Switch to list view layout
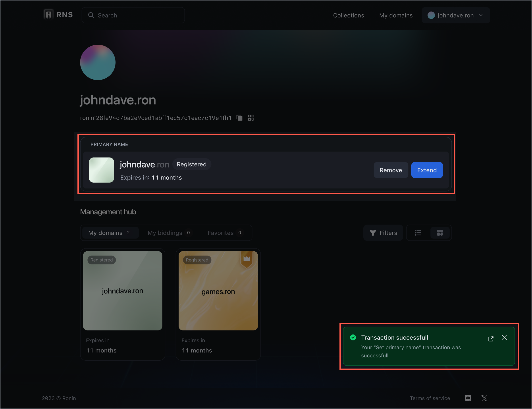532x409 pixels. click(418, 233)
